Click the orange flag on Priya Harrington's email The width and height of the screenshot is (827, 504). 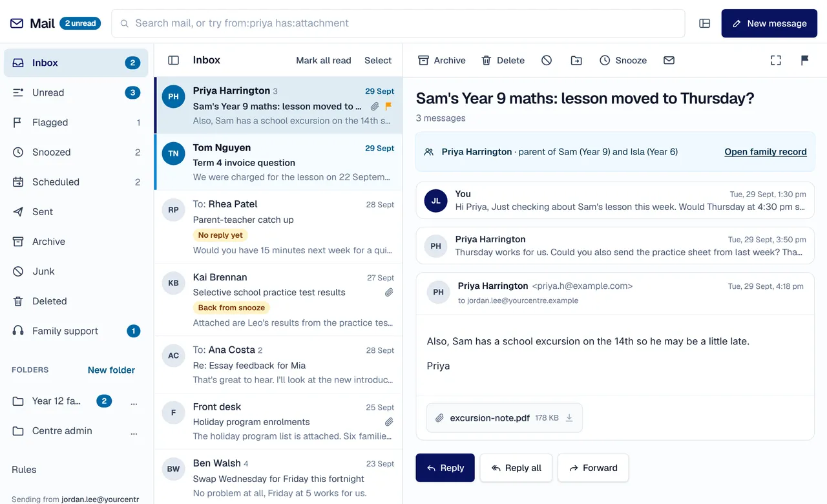click(388, 106)
